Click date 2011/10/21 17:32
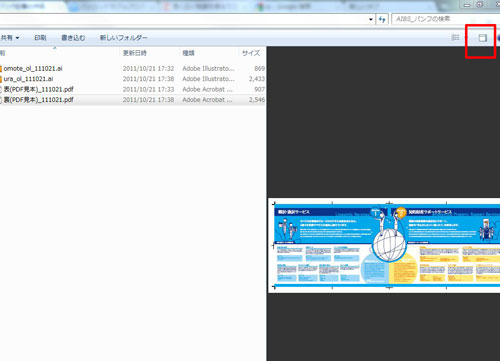This screenshot has height=361, width=500. pyautogui.click(x=148, y=68)
